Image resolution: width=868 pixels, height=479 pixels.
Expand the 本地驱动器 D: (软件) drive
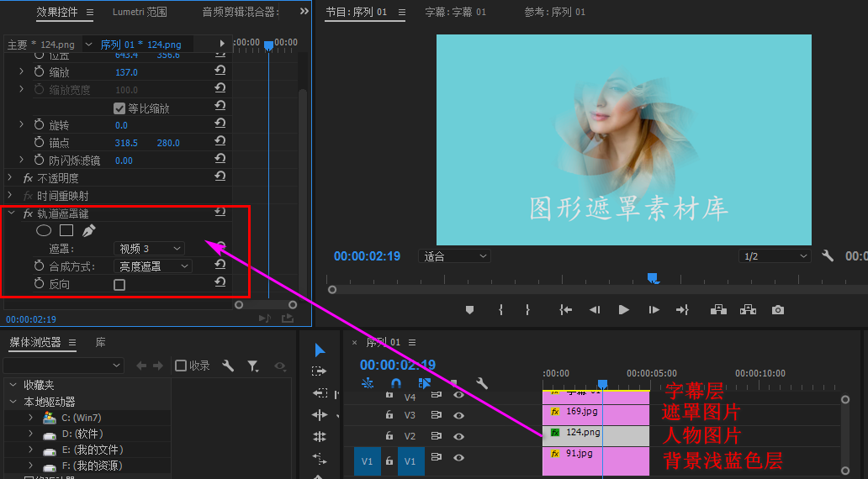pyautogui.click(x=30, y=434)
